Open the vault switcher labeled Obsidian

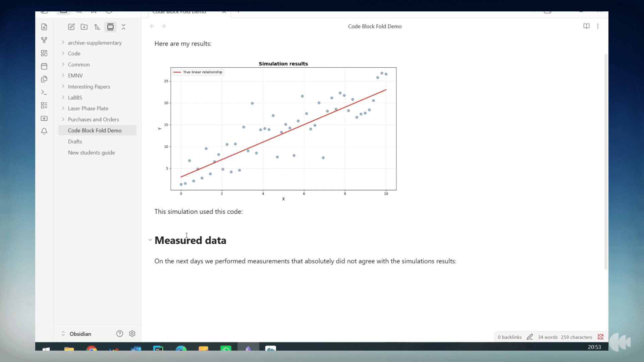[x=76, y=334]
